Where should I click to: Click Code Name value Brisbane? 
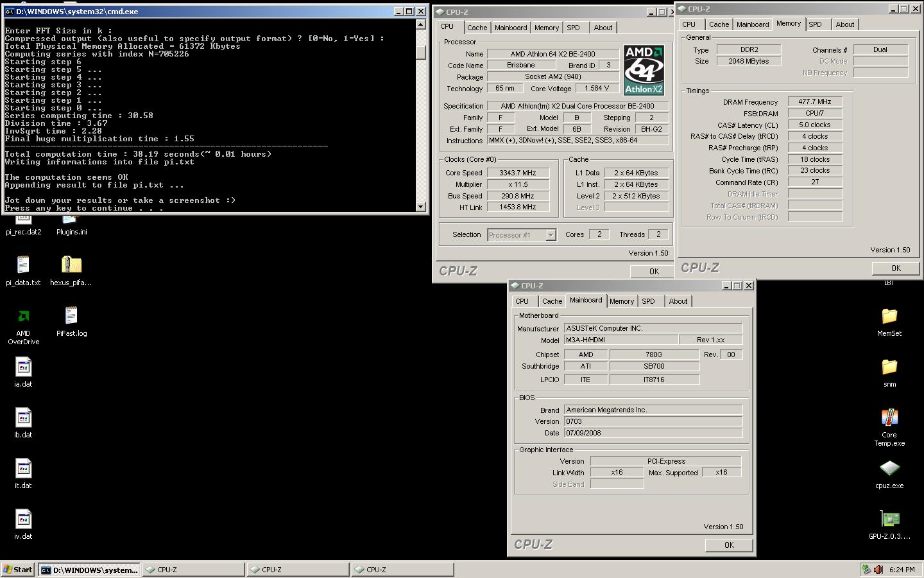(x=521, y=65)
